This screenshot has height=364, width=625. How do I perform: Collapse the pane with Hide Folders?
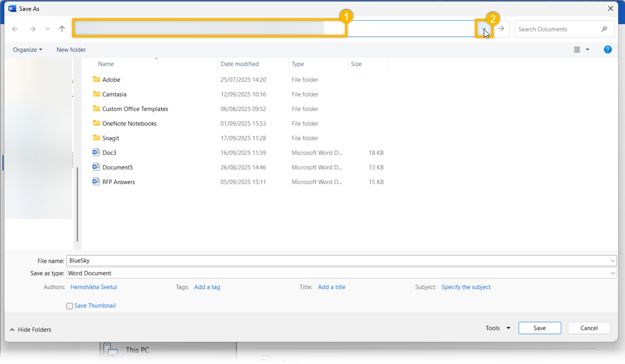31,329
